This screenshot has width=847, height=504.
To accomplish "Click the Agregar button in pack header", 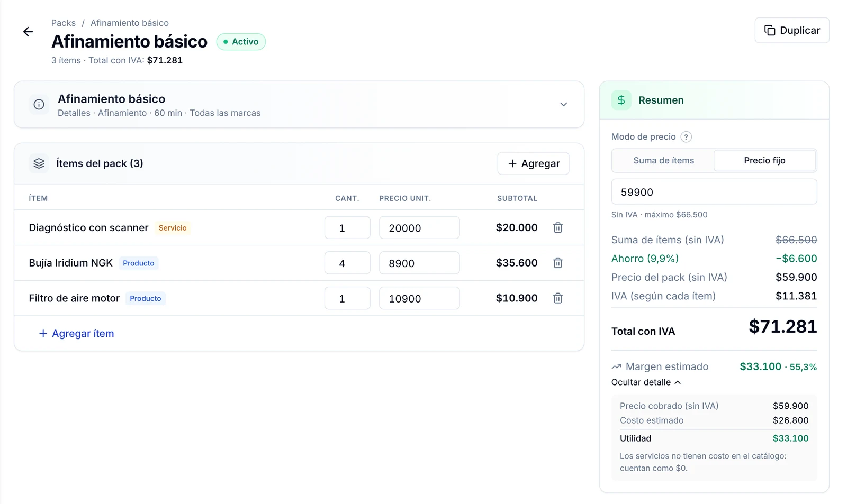I will tap(534, 163).
